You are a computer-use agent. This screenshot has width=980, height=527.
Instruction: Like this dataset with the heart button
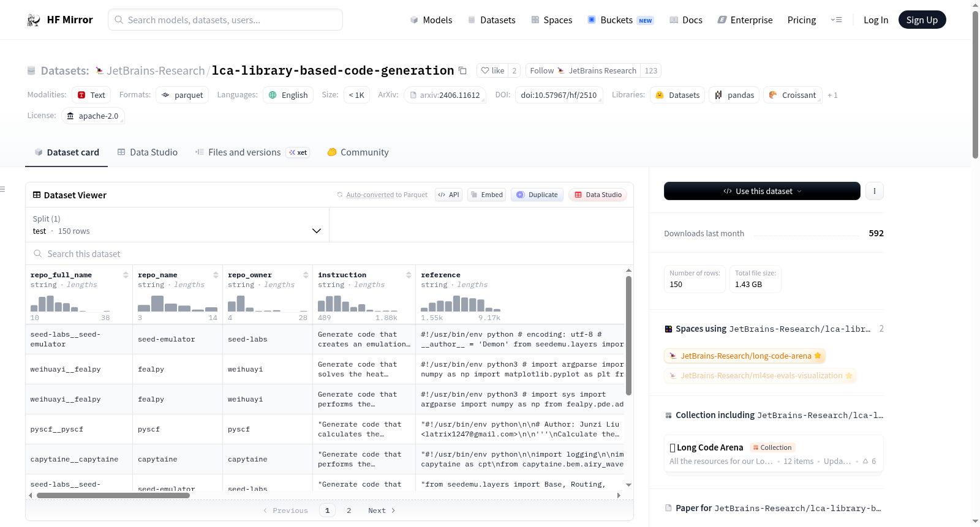pos(492,70)
